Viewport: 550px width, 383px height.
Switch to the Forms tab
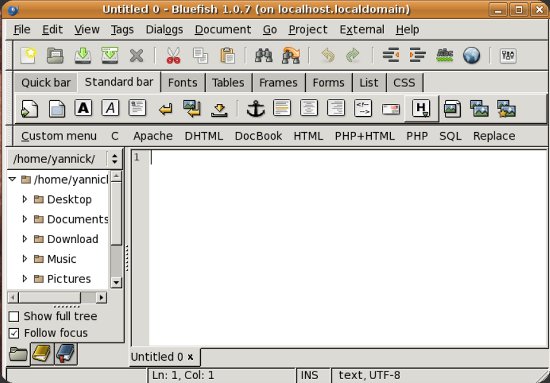pos(328,83)
